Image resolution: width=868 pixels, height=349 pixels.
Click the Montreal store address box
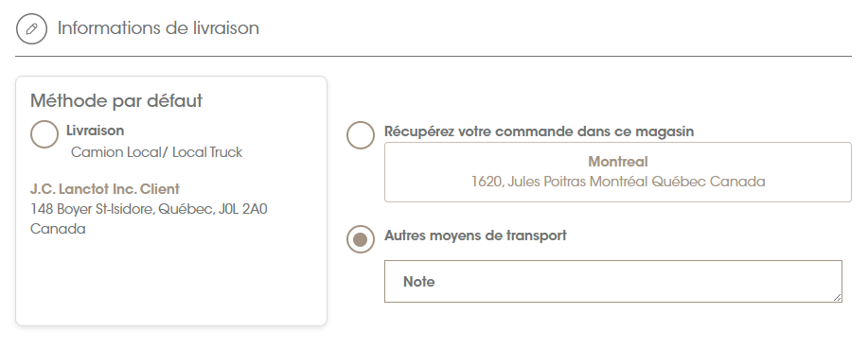click(618, 172)
